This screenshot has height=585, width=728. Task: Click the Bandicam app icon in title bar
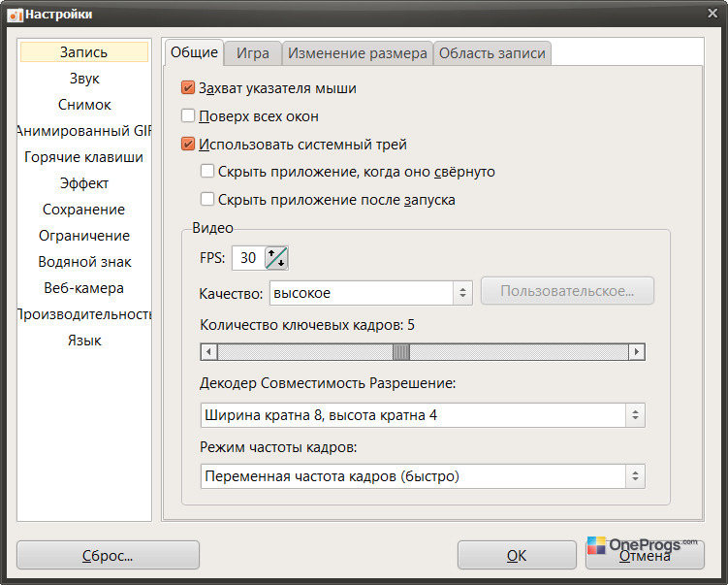(15, 15)
